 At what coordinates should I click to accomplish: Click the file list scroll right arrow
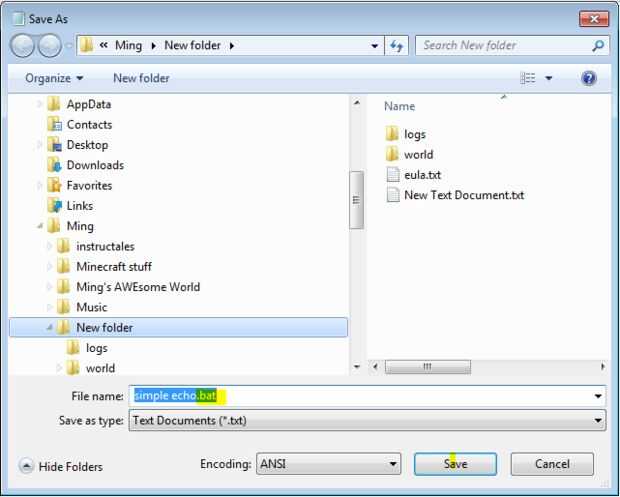602,367
